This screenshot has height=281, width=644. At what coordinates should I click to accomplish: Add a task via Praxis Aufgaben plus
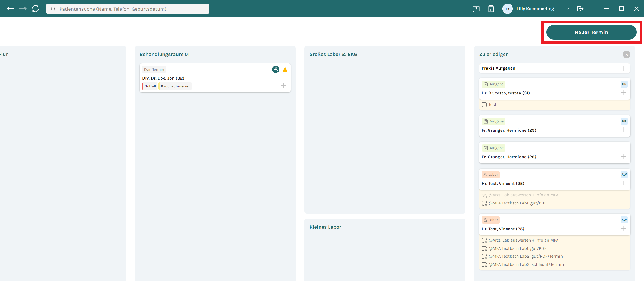(x=623, y=68)
